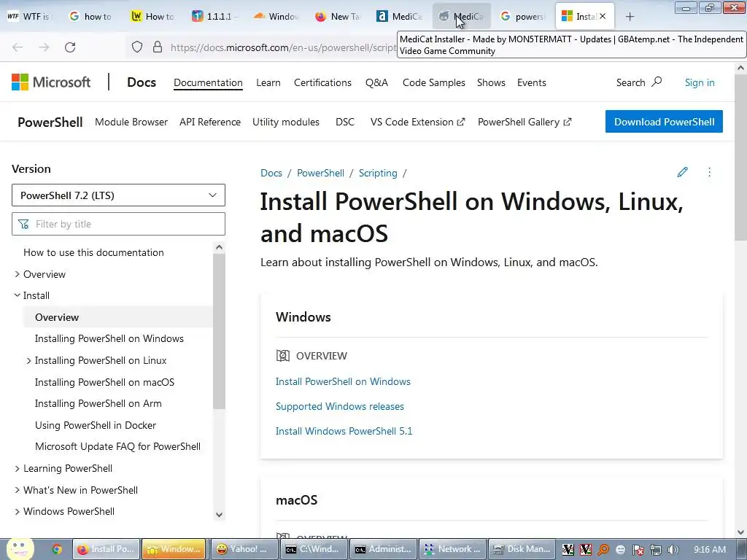Viewport: 747px width, 560px height.
Task: Click the first VM tray icon
Action: click(x=568, y=550)
